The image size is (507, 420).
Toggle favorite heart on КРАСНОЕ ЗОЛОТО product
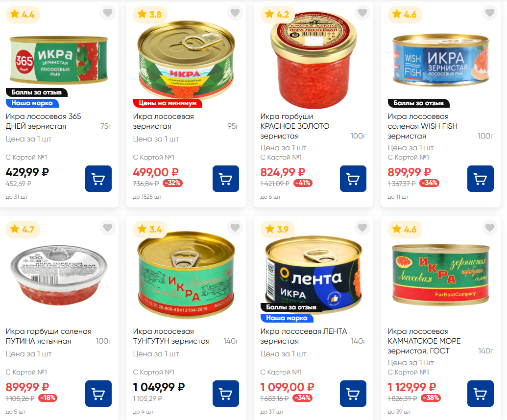tap(362, 13)
